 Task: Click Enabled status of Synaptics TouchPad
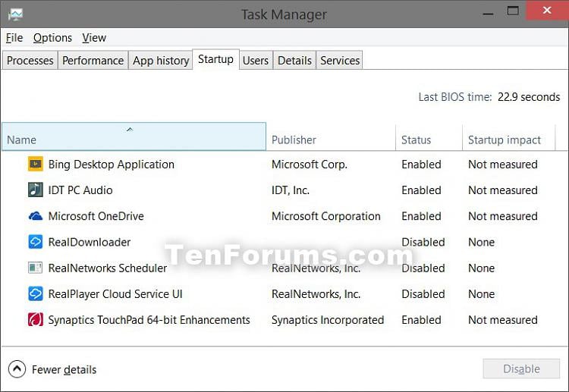pos(421,320)
